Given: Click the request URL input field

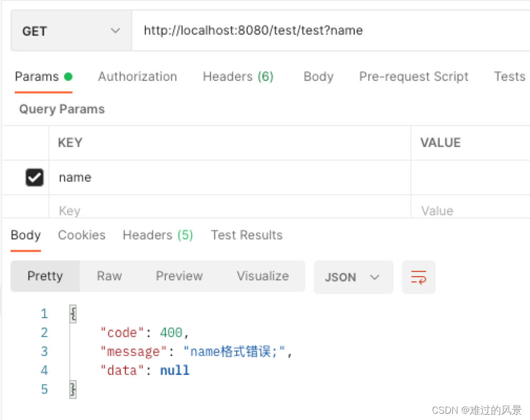Looking at the screenshot, I should point(331,31).
